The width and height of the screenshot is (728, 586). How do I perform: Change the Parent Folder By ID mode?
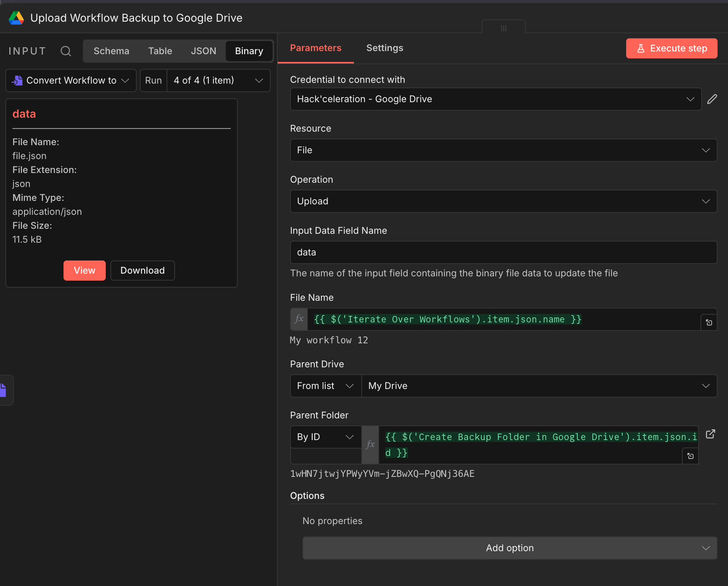pyautogui.click(x=326, y=437)
